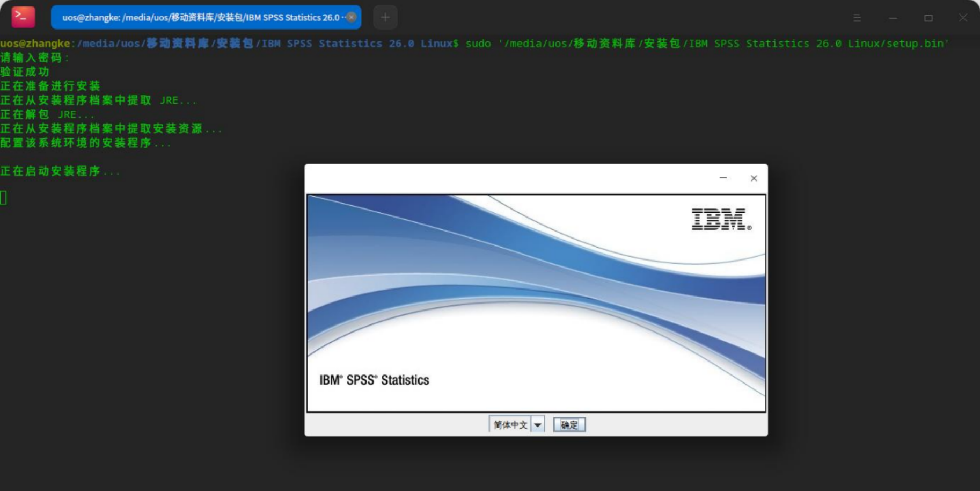The height and width of the screenshot is (491, 980).
Task: Click the terminal app icon in title bar
Action: pos(23,17)
